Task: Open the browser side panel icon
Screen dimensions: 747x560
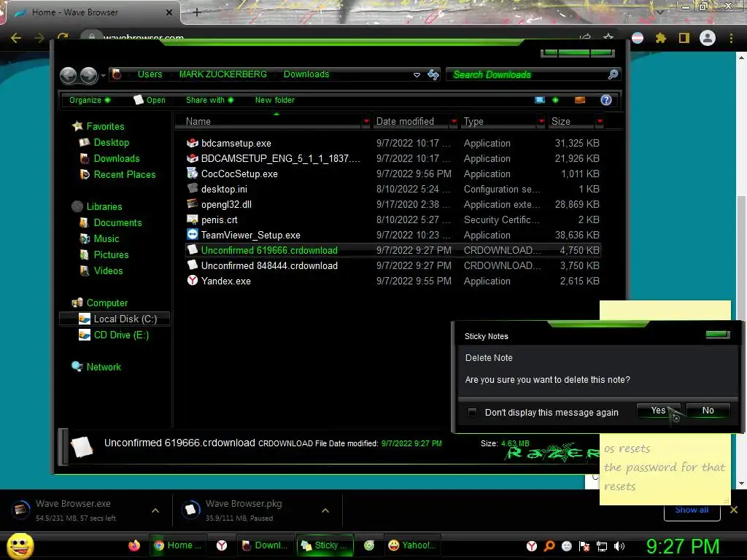Action: point(684,38)
